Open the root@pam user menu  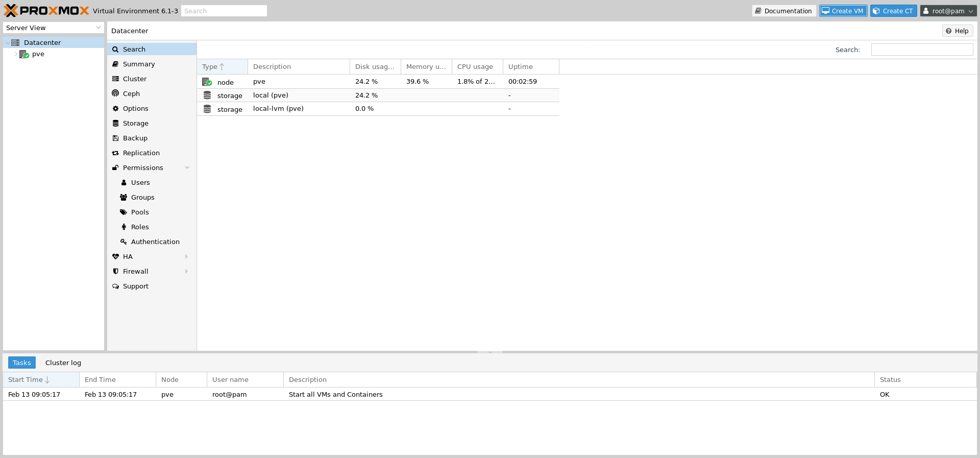(x=948, y=11)
